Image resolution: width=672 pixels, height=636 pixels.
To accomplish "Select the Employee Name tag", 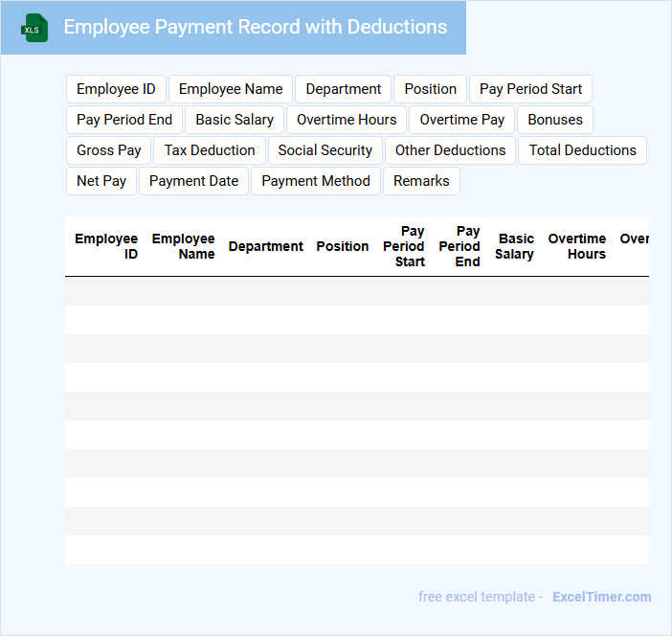I will 231,89.
